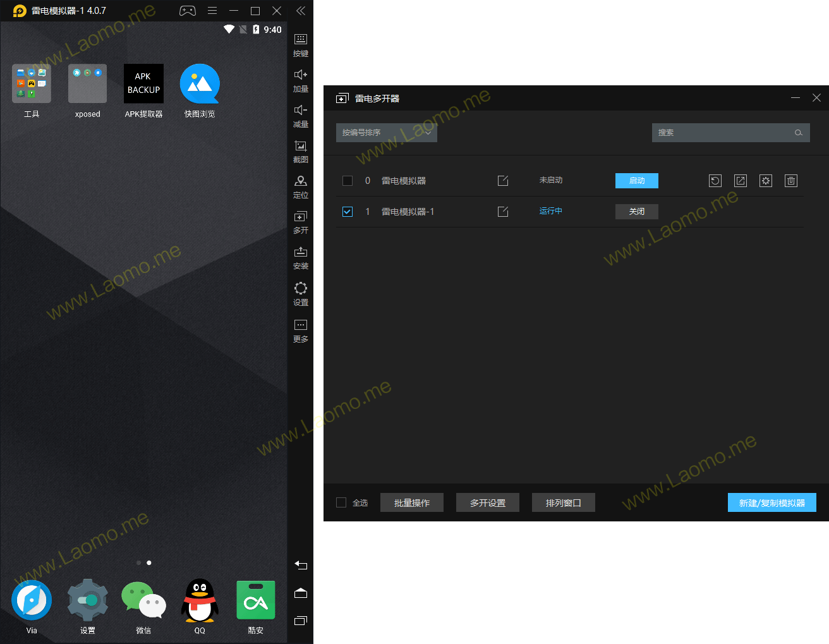The width and height of the screenshot is (829, 644).
Task: Open the xposed folder on home screen
Action: (87, 91)
